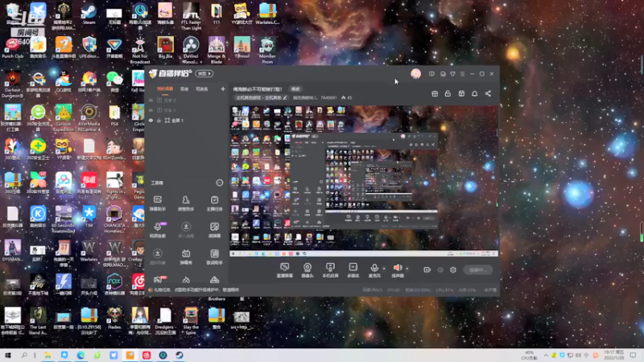Screen dimensions: 644x362
Task: Open the settings gear icon
Action: [x=453, y=269]
